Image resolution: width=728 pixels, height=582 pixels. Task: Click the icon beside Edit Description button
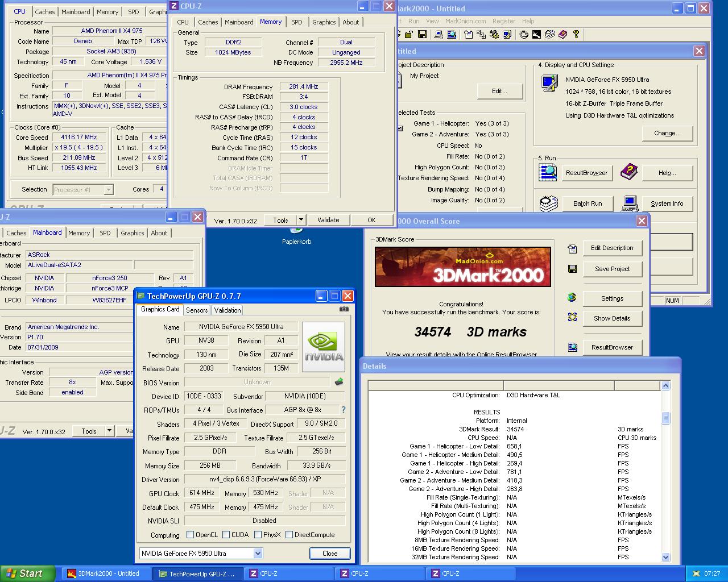pos(572,248)
